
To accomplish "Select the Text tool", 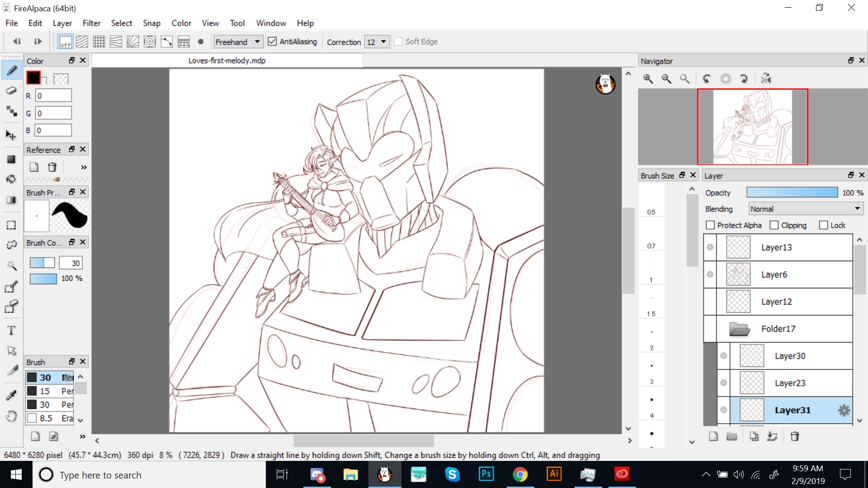I will [x=11, y=330].
